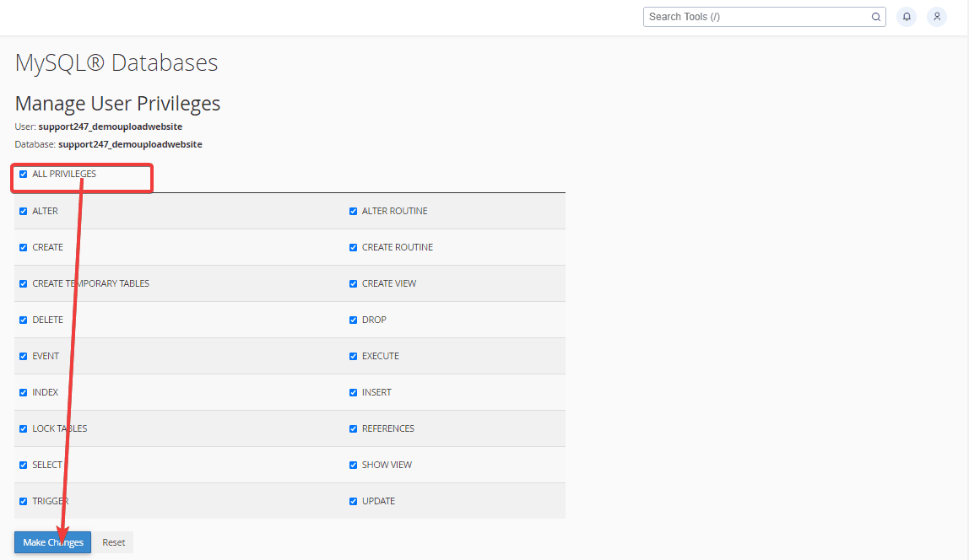The height and width of the screenshot is (560, 969).
Task: Toggle the ALTER privilege checkbox
Action: coord(24,212)
